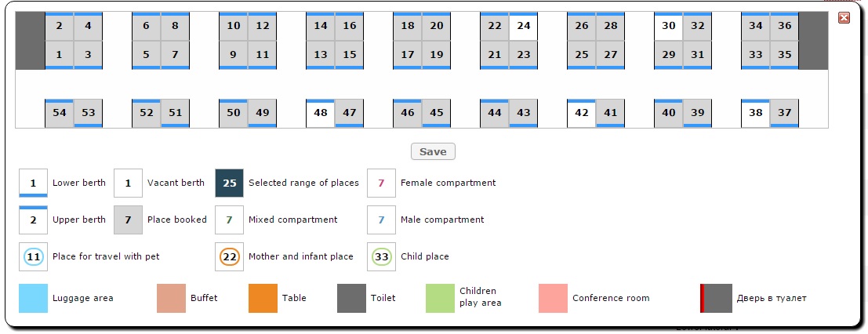Click the Selected range of places icon
Viewport: 868px width, 334px height.
(229, 183)
